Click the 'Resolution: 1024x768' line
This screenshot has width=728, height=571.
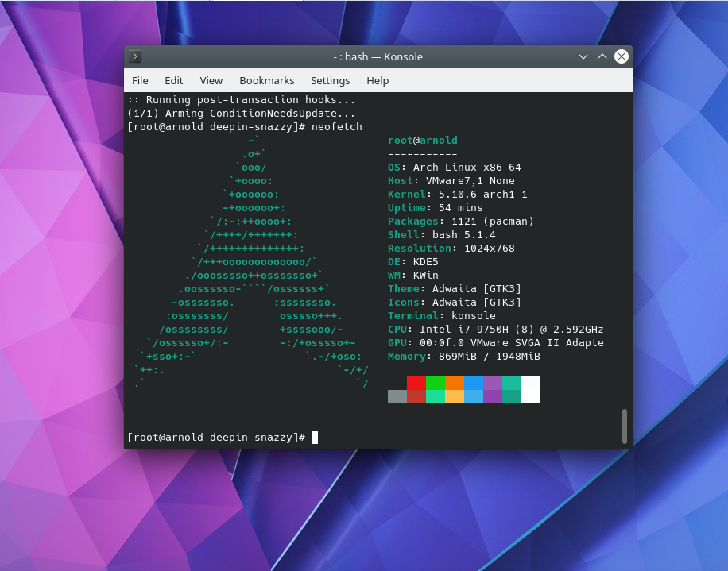pyautogui.click(x=451, y=248)
